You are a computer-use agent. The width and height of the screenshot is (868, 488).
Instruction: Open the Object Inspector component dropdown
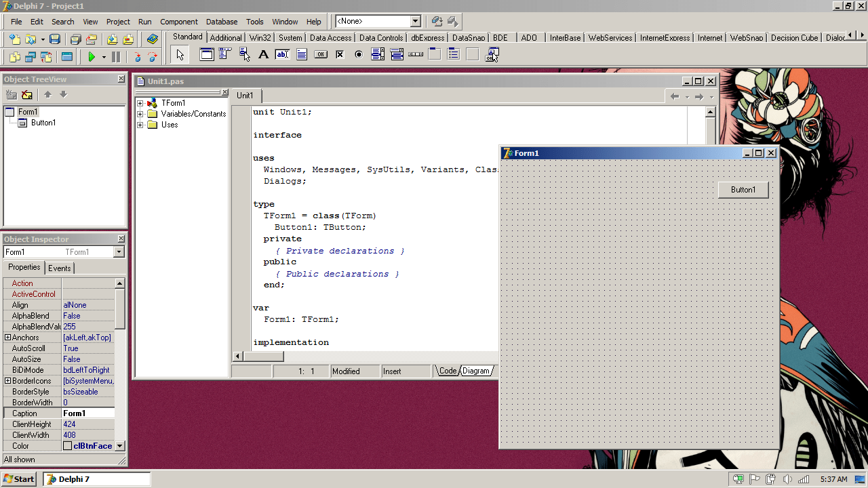(x=119, y=252)
